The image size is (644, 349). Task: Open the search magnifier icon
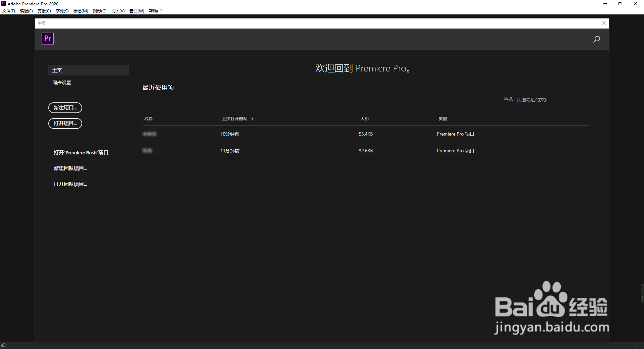point(597,39)
